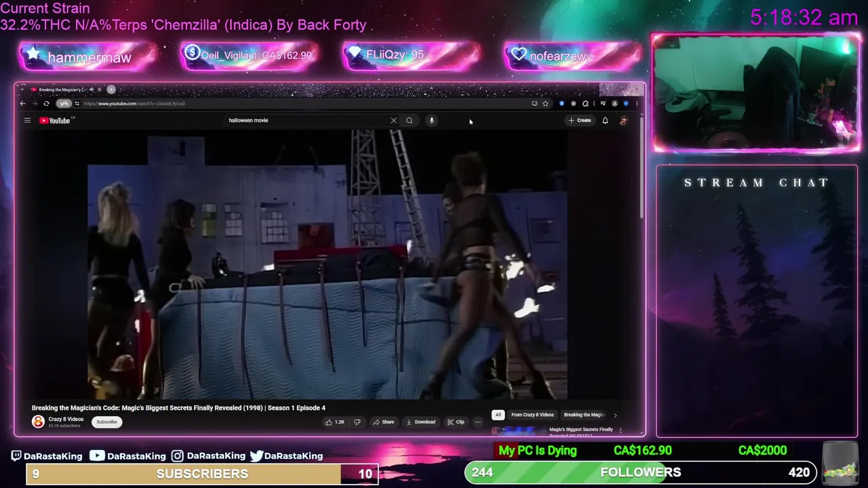
Task: Open the 'Crazy 8 Videos' channel name link
Action: pos(66,419)
